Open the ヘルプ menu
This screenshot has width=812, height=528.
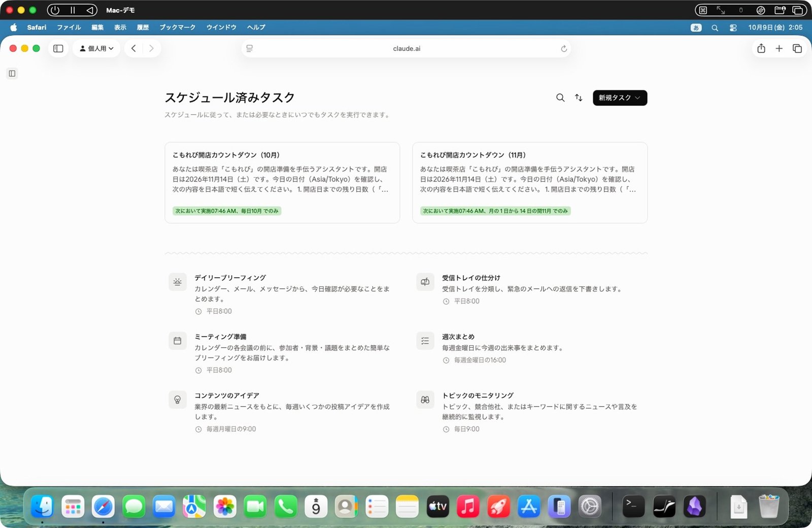[256, 27]
